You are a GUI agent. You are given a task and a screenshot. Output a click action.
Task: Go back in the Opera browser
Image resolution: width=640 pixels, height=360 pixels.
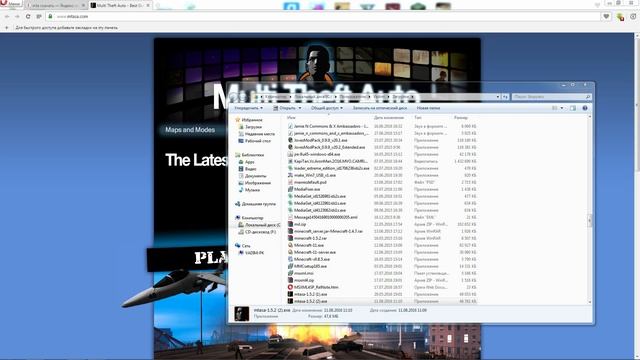click(7, 16)
